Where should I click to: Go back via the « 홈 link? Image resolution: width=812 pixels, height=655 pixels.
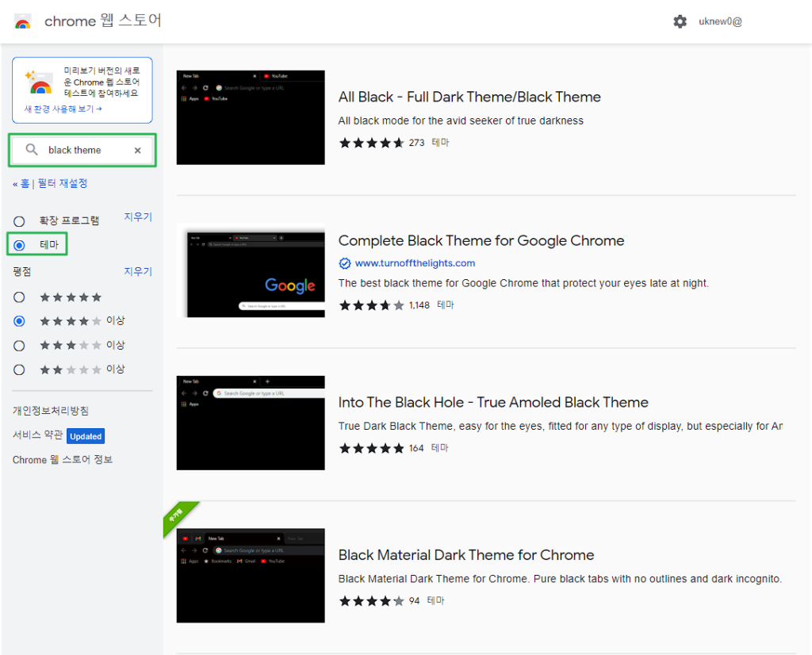(x=21, y=183)
